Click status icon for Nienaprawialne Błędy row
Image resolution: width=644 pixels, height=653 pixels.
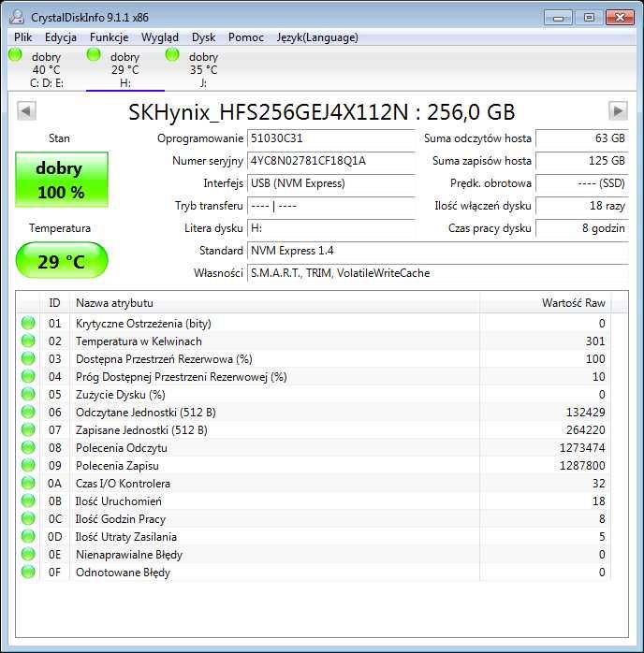[x=28, y=554]
